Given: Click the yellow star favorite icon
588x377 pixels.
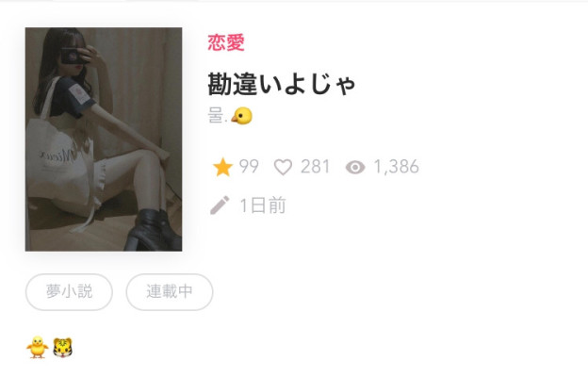Looking at the screenshot, I should click(x=222, y=167).
